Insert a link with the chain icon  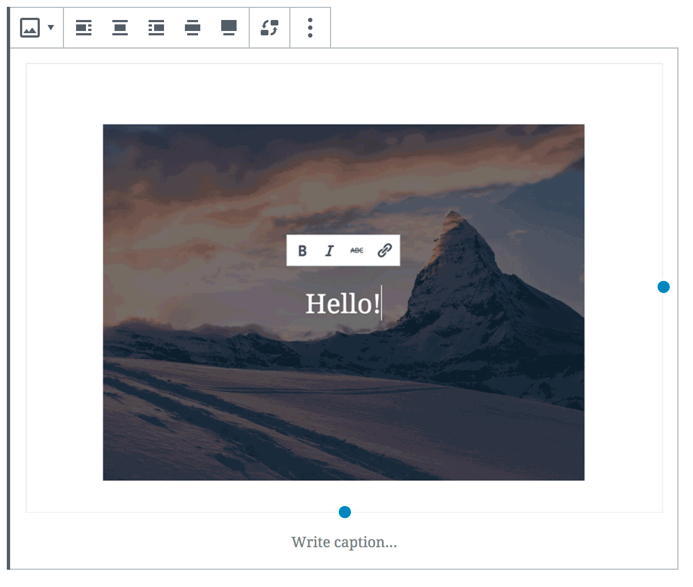[384, 251]
